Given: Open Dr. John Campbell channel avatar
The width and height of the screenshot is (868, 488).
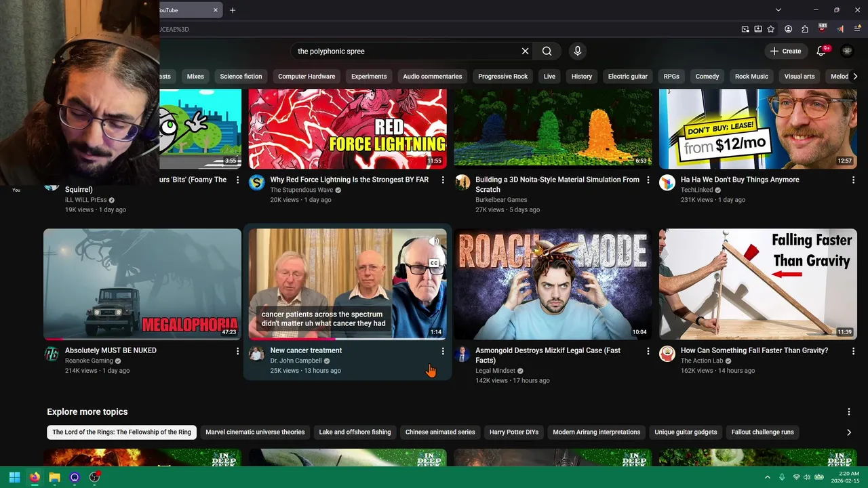Looking at the screenshot, I should (x=256, y=354).
